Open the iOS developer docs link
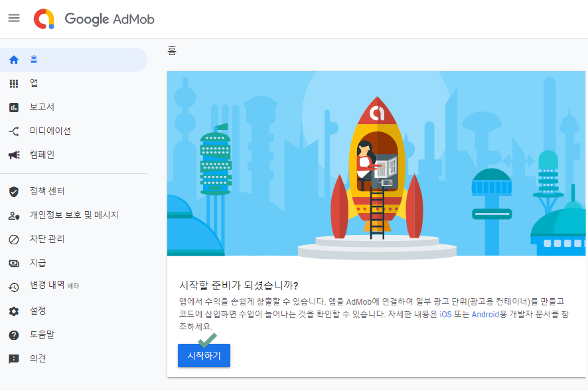 coord(445,315)
